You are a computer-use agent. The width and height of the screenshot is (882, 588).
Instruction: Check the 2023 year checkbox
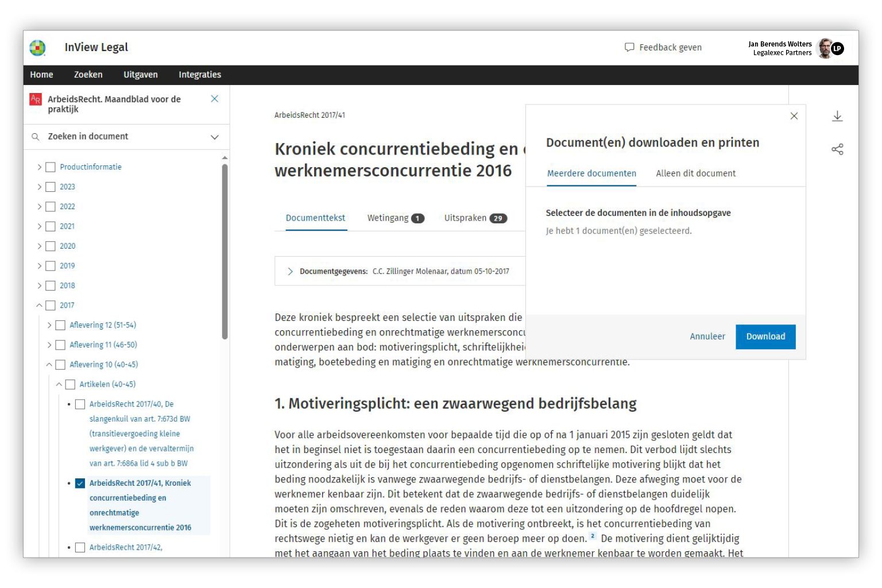tap(51, 187)
